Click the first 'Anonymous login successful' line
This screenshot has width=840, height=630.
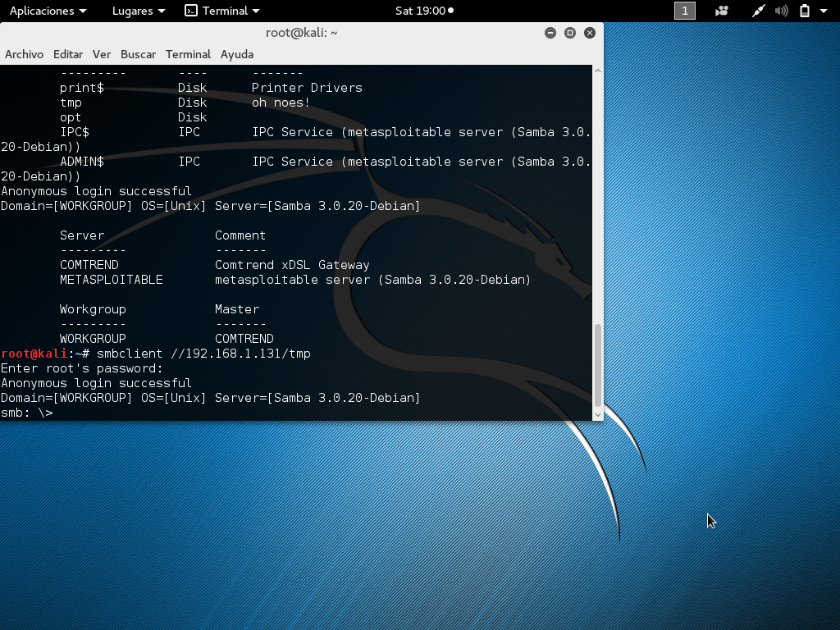[x=97, y=191]
